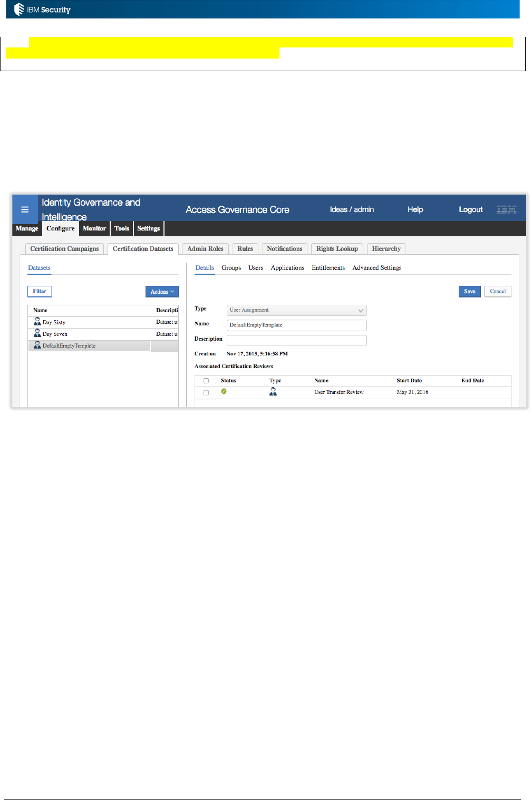Open the Actions dropdown

click(x=162, y=292)
